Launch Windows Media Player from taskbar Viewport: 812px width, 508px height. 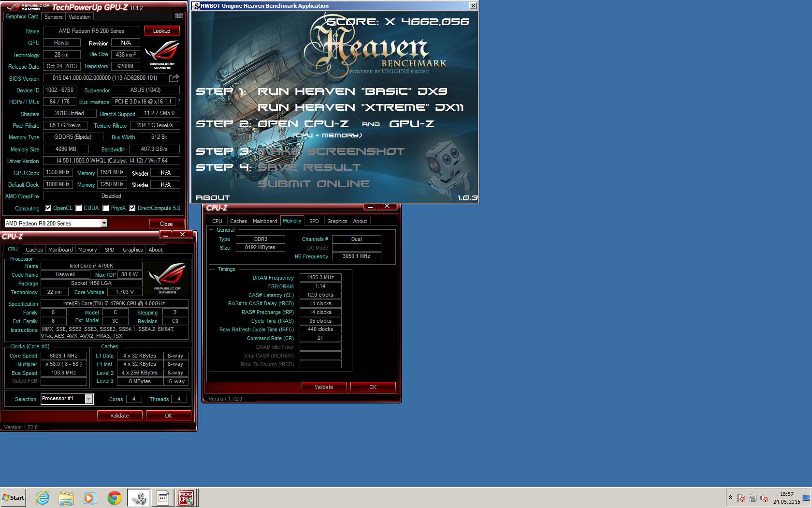[x=89, y=498]
